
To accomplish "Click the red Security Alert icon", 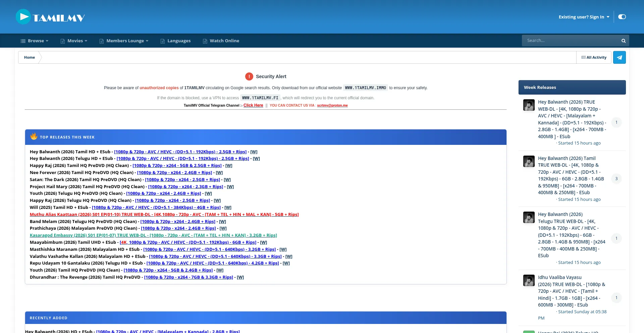I will [x=249, y=76].
